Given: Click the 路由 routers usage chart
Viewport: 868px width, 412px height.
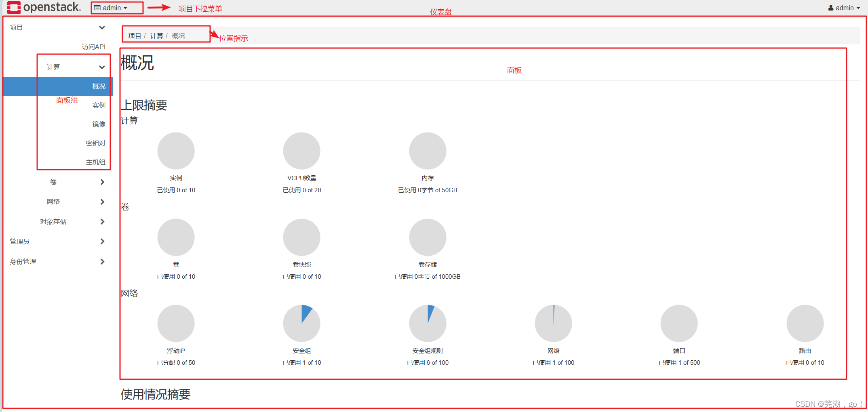Looking at the screenshot, I should point(805,323).
